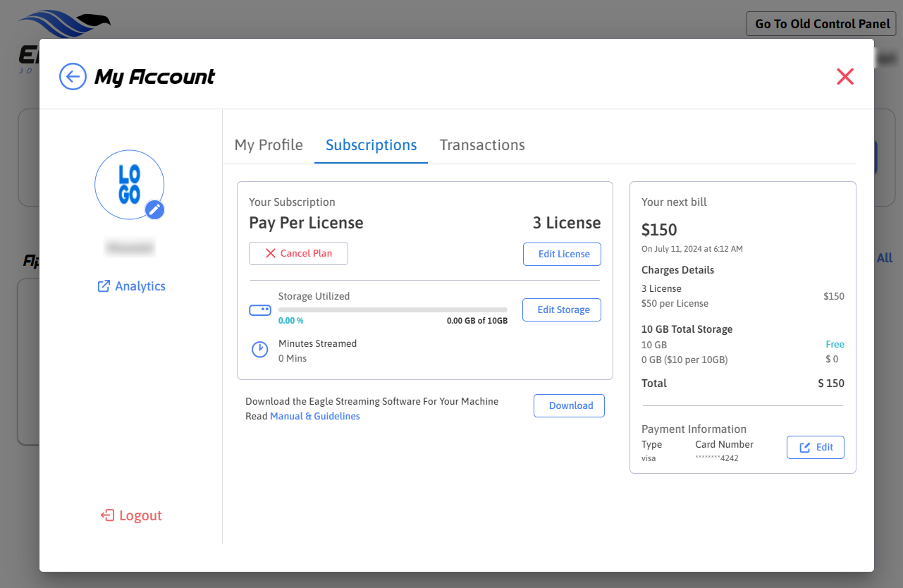This screenshot has width=903, height=588.
Task: Click the 'visa' card type text
Action: [x=649, y=458]
